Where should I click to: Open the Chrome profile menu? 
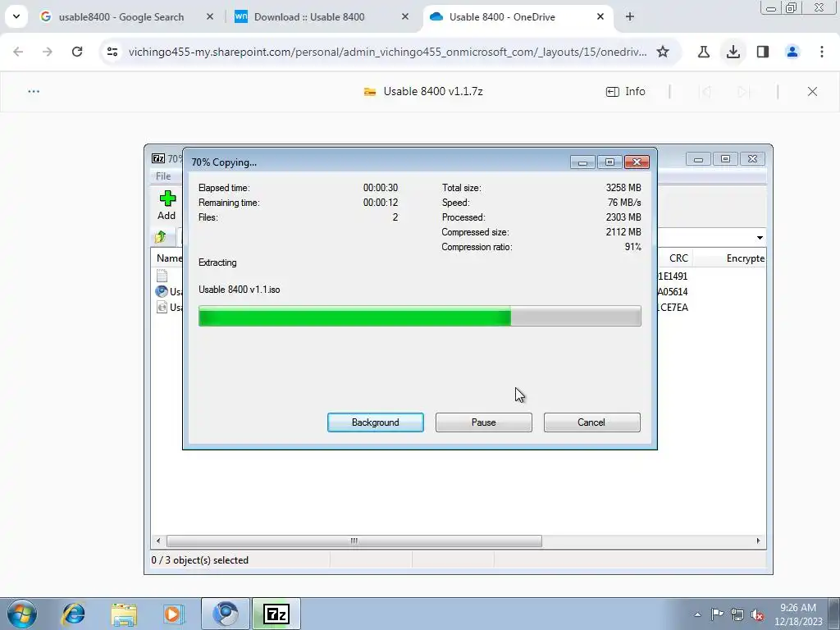[792, 52]
